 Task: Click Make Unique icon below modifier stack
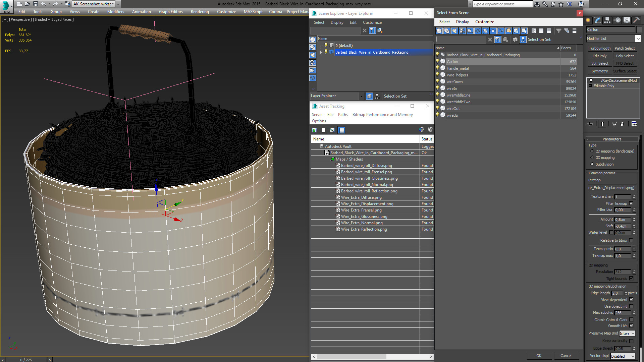click(614, 124)
